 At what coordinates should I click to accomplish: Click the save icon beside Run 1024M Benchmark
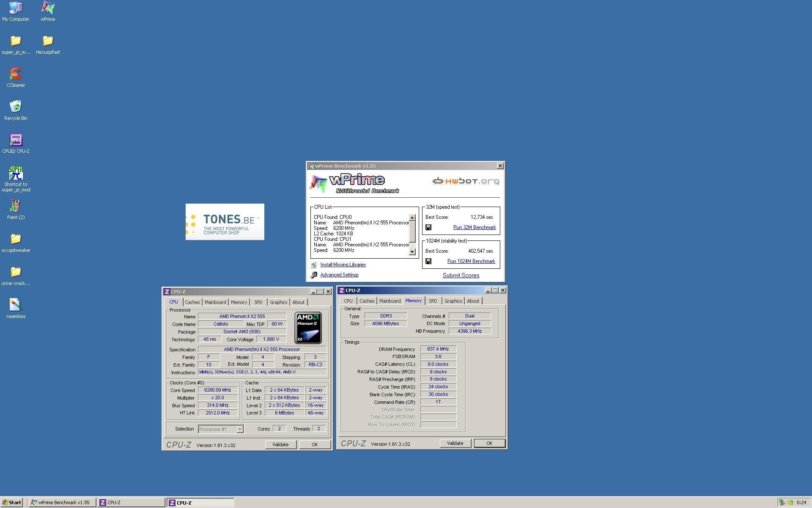428,261
